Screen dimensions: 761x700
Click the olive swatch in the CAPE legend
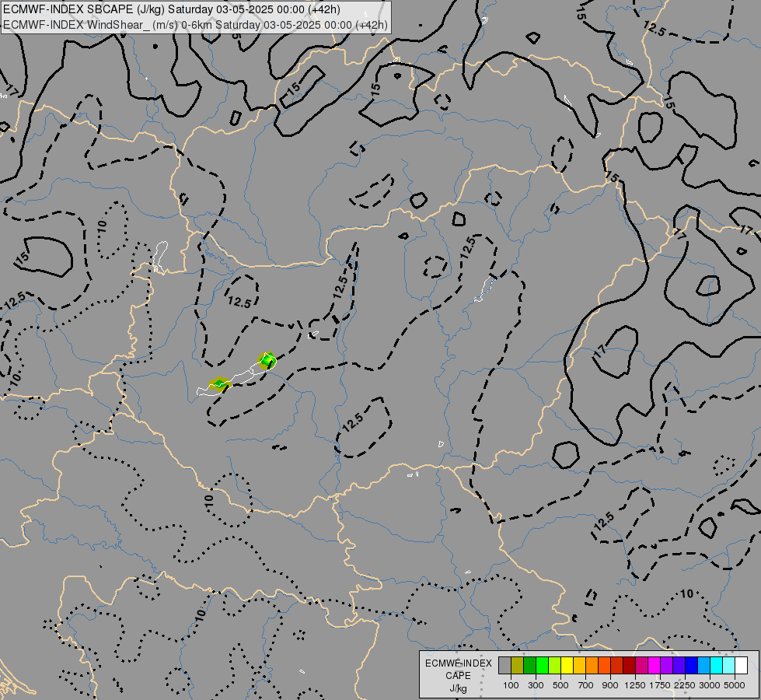[x=518, y=665]
